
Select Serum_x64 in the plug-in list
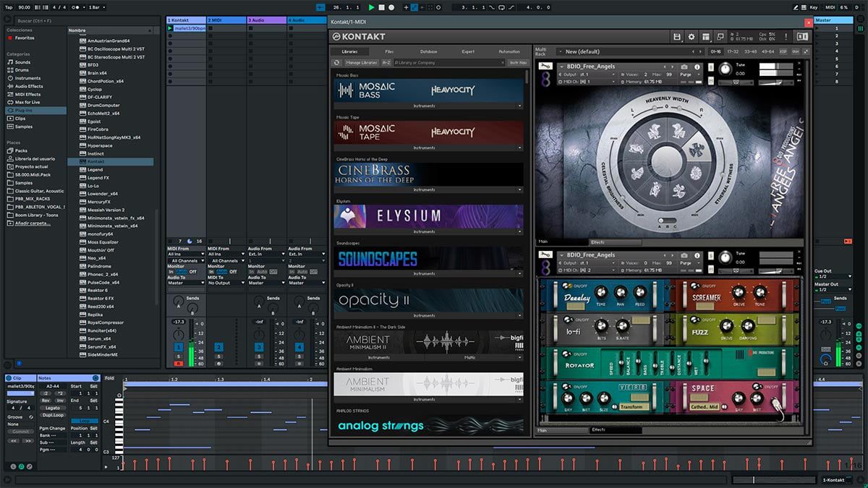tap(99, 338)
